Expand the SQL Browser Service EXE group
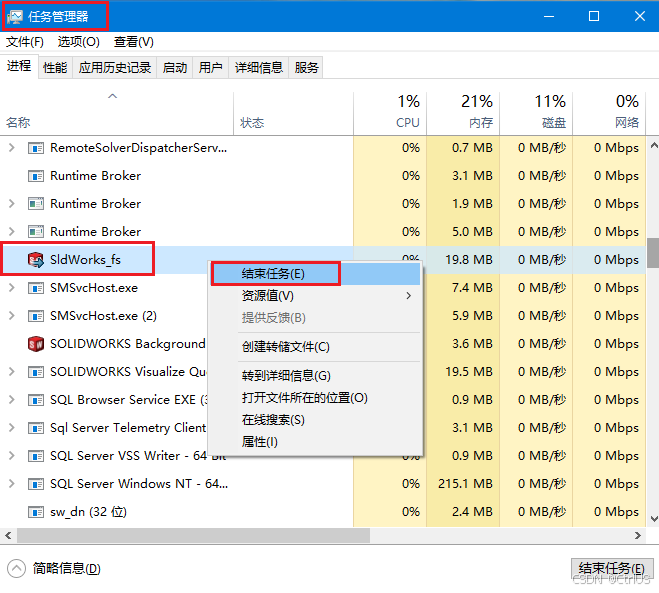The image size is (659, 593). pos(12,400)
